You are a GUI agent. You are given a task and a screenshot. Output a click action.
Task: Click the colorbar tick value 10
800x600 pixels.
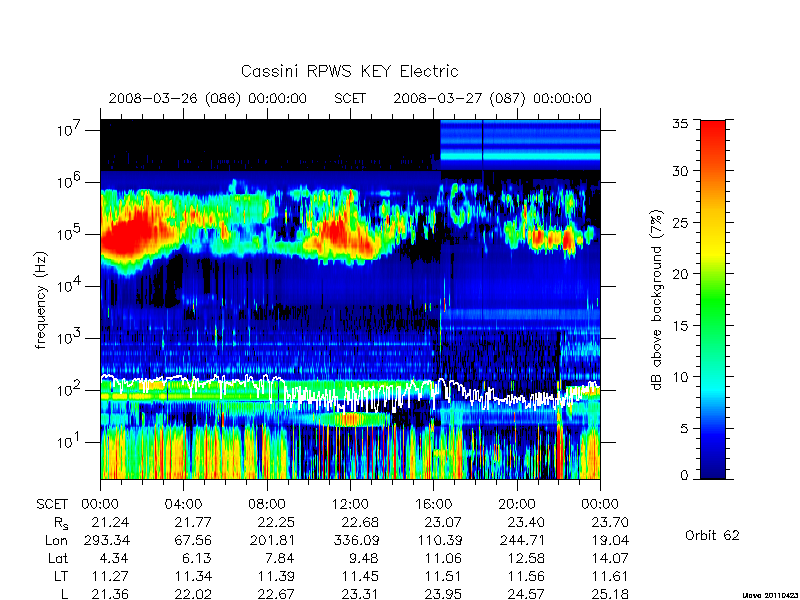[681, 377]
